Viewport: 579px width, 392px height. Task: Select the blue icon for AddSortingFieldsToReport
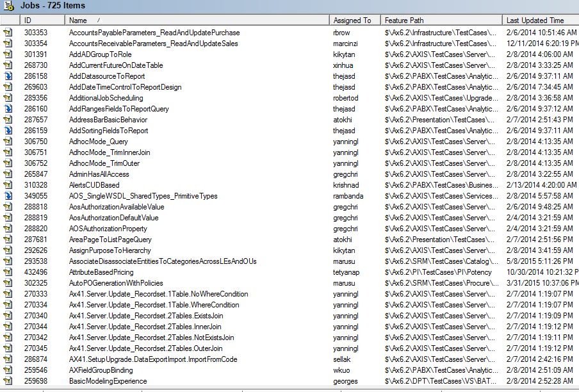pos(8,131)
